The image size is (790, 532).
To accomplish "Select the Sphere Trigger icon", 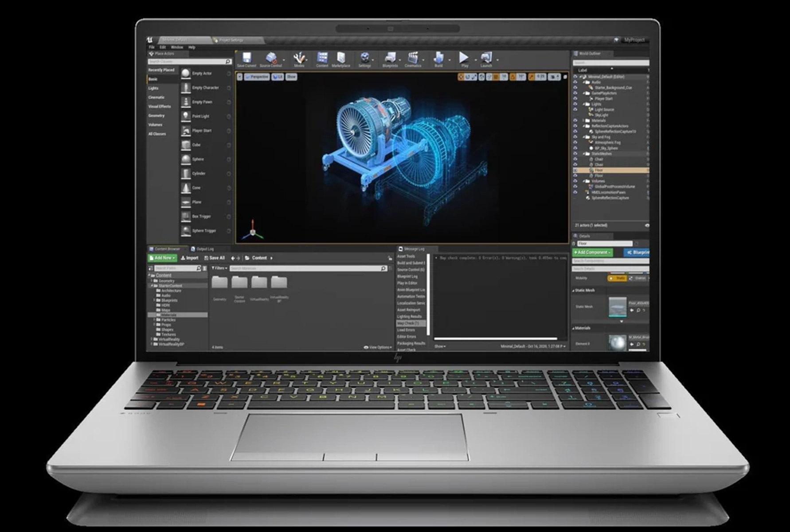I will click(x=186, y=231).
